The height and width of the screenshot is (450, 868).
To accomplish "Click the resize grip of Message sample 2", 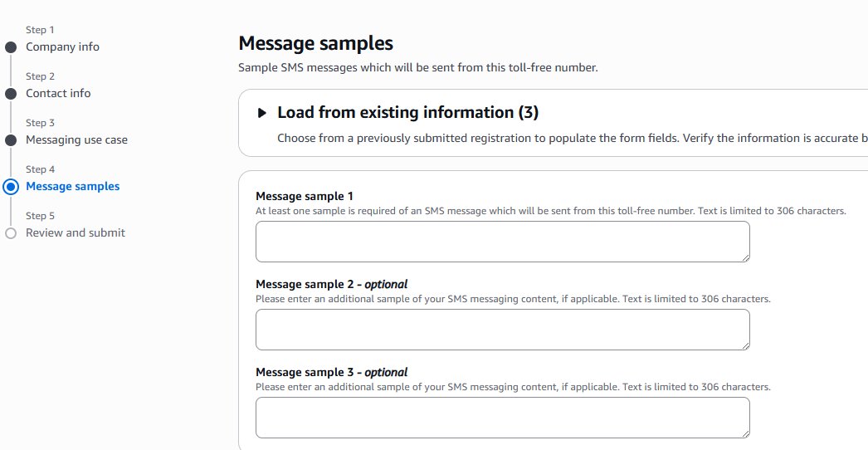I will click(744, 345).
